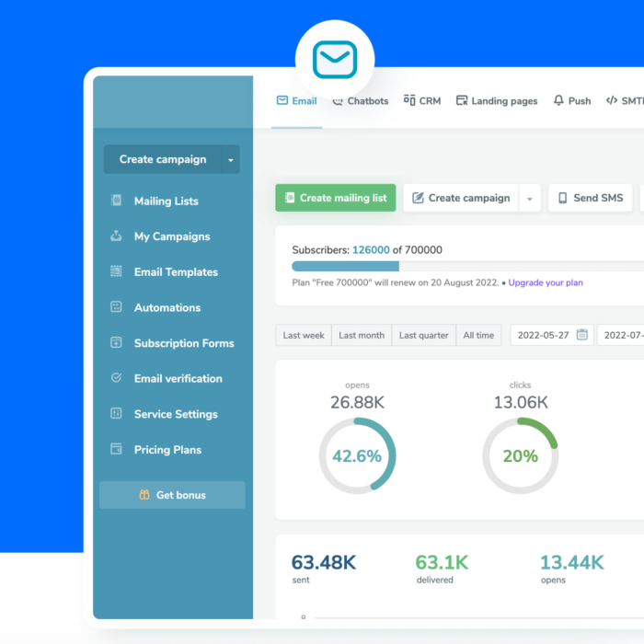Click the large email logo badge

coord(335,60)
